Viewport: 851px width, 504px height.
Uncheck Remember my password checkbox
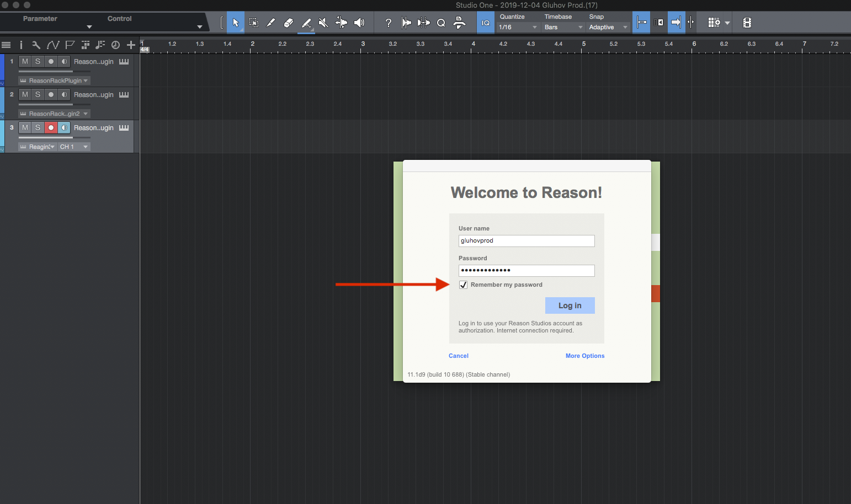click(464, 285)
